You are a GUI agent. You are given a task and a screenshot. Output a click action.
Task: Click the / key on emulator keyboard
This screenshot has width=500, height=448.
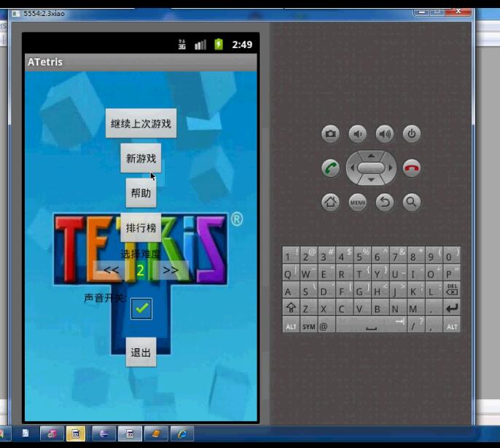point(415,326)
